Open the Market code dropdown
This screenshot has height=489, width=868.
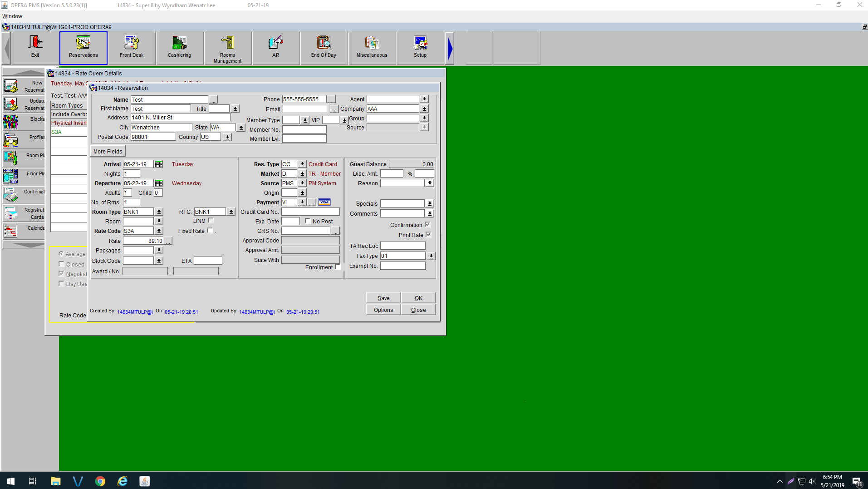[x=302, y=173]
